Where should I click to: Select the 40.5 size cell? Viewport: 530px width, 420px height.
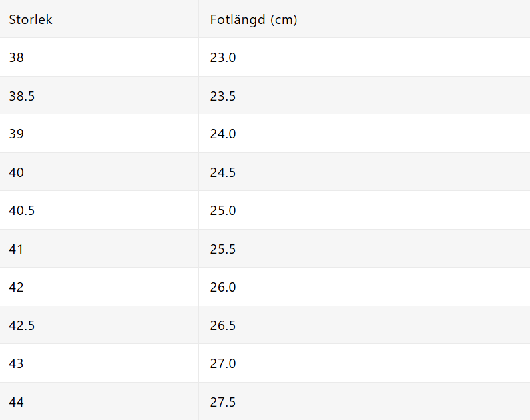click(x=22, y=210)
